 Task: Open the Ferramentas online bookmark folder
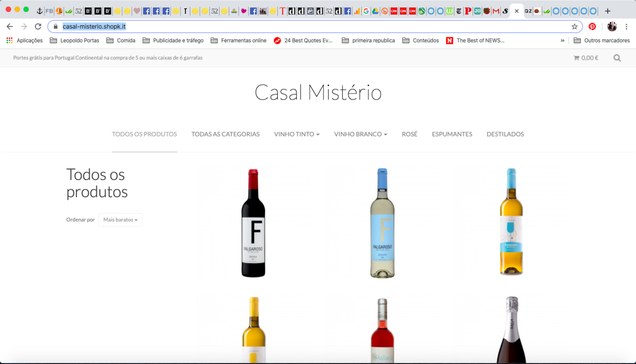(x=238, y=41)
